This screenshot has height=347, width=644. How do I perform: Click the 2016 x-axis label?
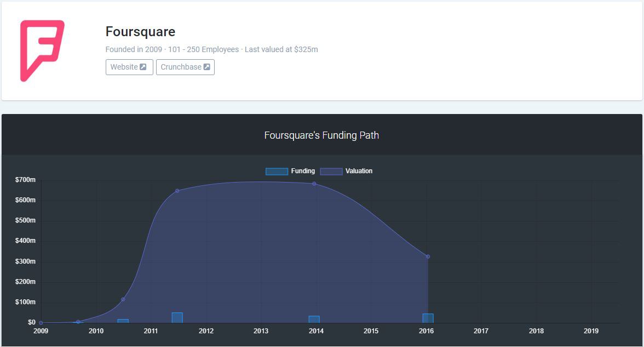pos(426,331)
